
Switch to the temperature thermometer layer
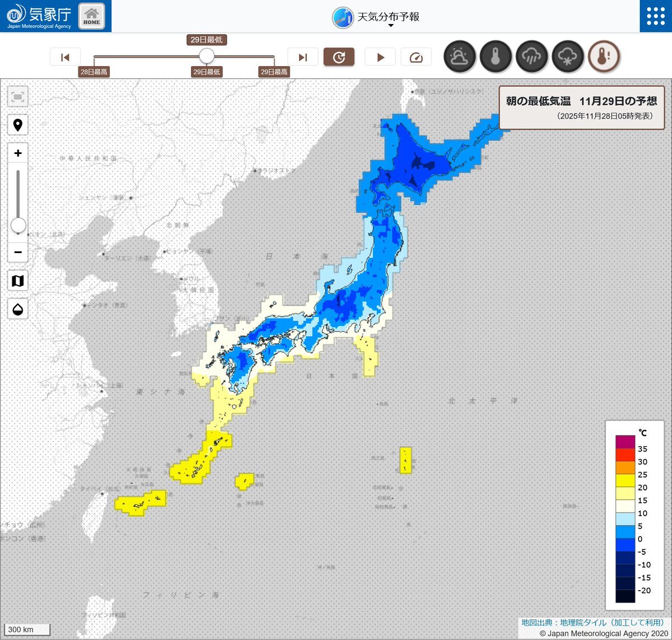(x=496, y=57)
